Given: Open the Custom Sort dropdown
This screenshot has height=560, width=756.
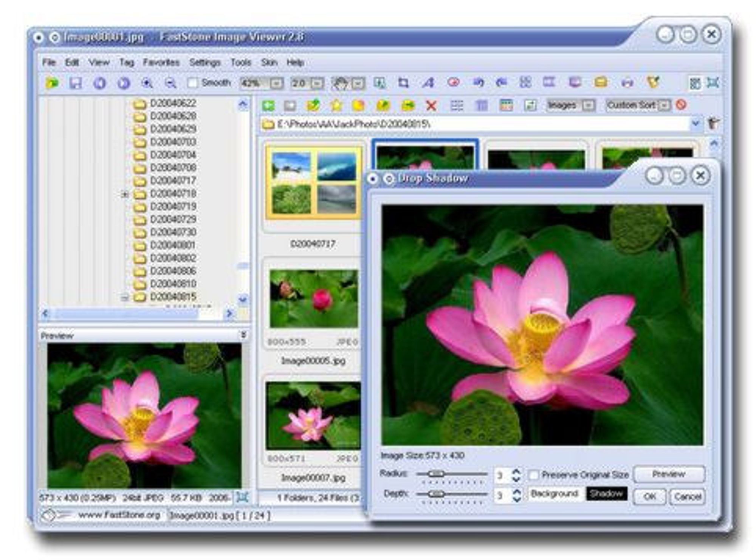Looking at the screenshot, I should point(664,105).
